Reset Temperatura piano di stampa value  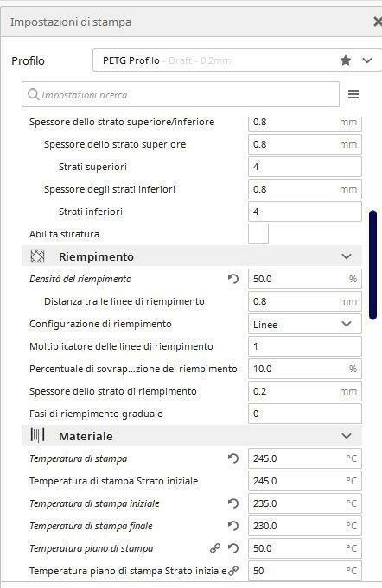233,548
